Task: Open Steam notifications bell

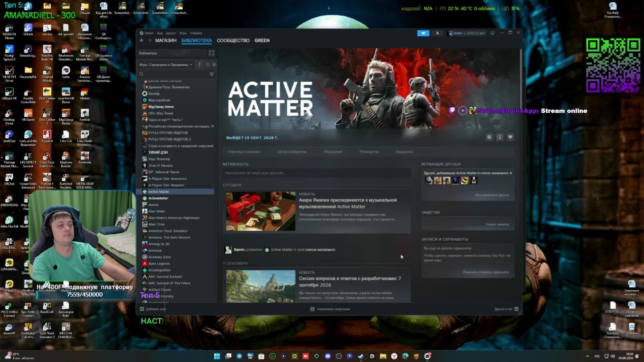Action: click(437, 33)
